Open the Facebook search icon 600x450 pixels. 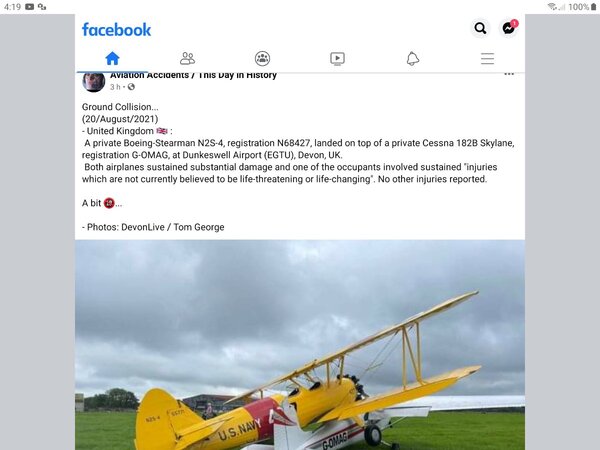[x=481, y=29]
